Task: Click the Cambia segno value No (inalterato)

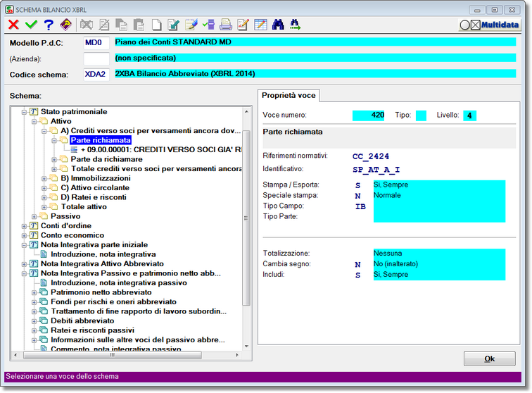Action: click(395, 264)
